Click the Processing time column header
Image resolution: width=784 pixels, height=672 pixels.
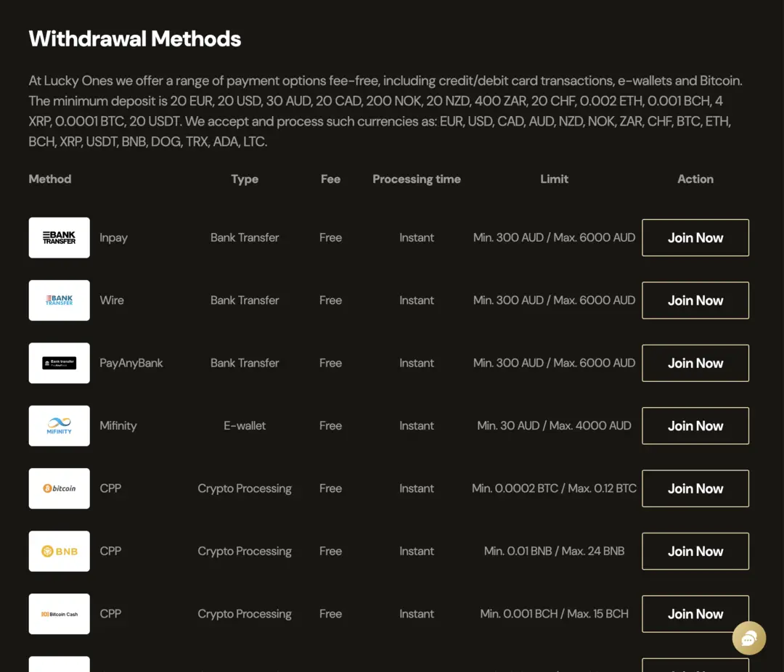click(x=417, y=179)
